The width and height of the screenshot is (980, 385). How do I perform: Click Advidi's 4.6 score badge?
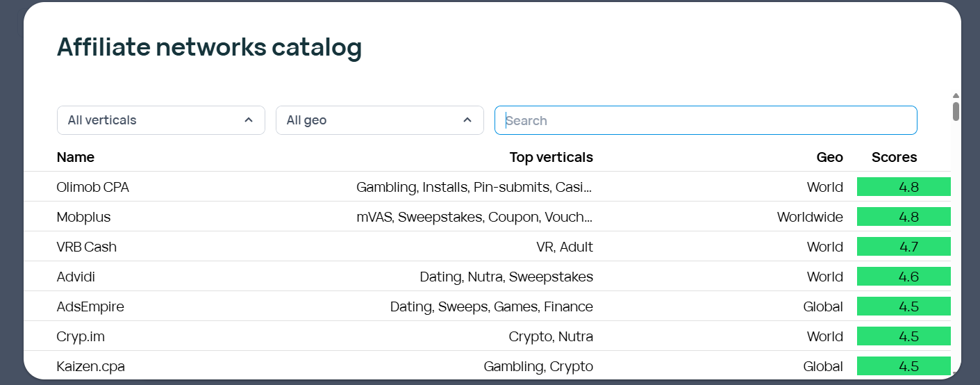(x=904, y=277)
